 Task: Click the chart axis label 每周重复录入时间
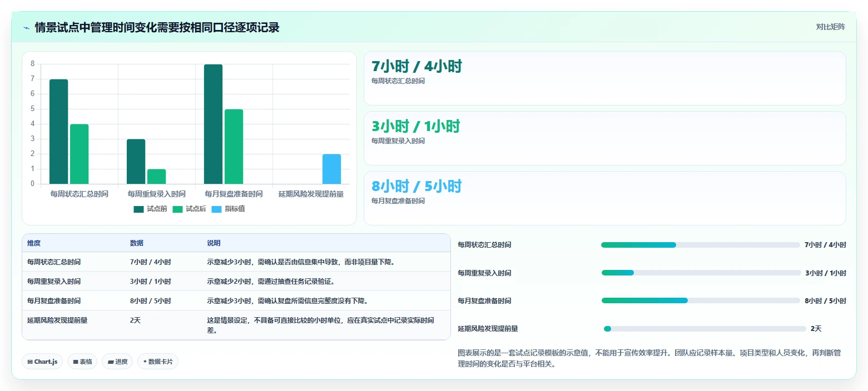click(x=156, y=194)
